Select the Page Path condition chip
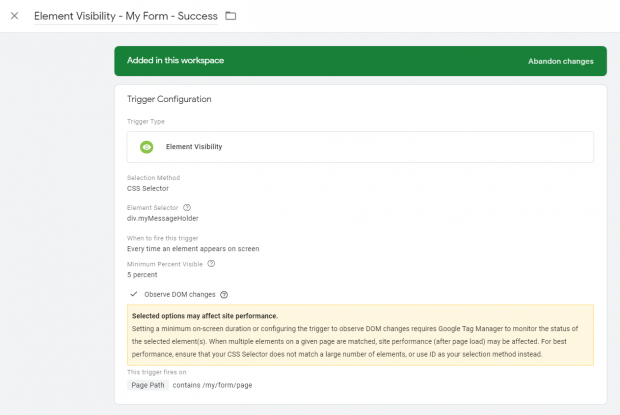This screenshot has height=415, width=620. [148, 384]
